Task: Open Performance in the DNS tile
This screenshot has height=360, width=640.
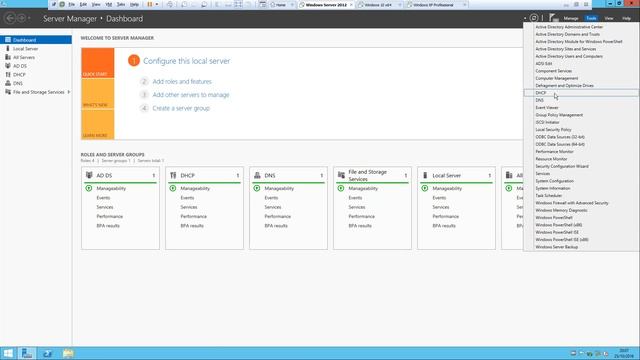Action: click(x=278, y=216)
